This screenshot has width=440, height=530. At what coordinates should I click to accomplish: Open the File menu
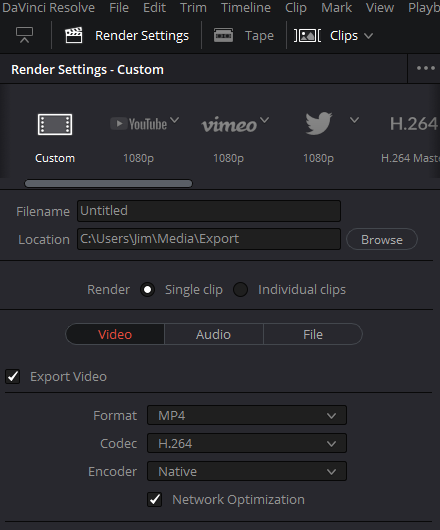(x=119, y=7)
